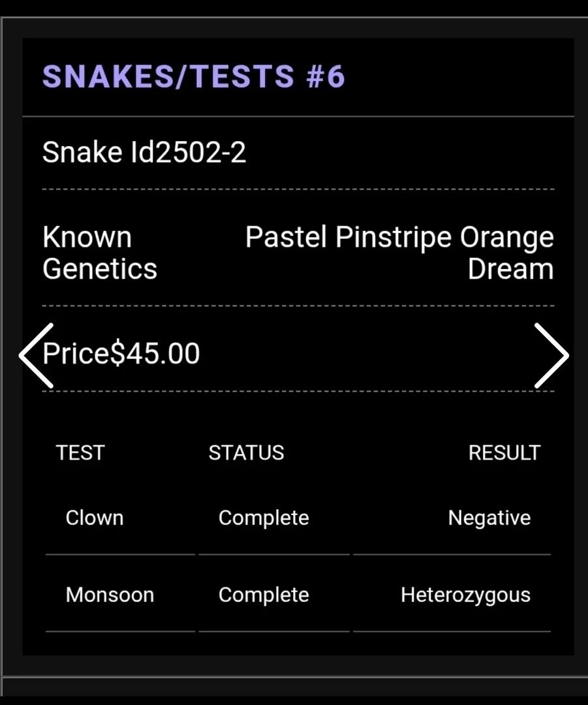
Task: Select Pastel Pinstripe Orange Dream genetics value
Action: pos(399,253)
